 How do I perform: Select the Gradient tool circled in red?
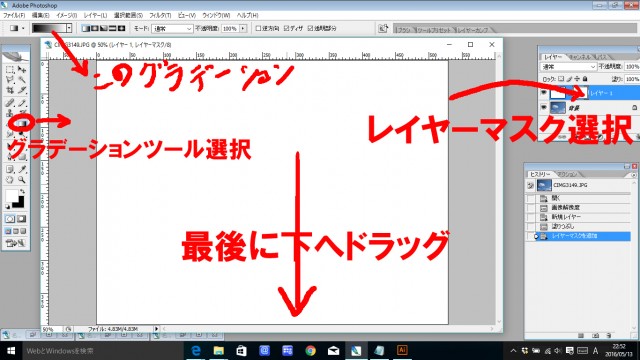coord(22,123)
